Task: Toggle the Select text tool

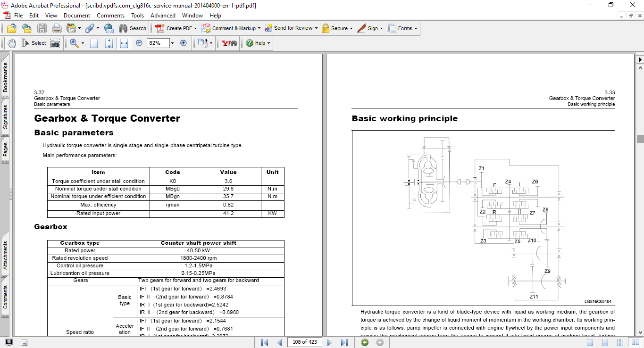Action: tap(34, 43)
